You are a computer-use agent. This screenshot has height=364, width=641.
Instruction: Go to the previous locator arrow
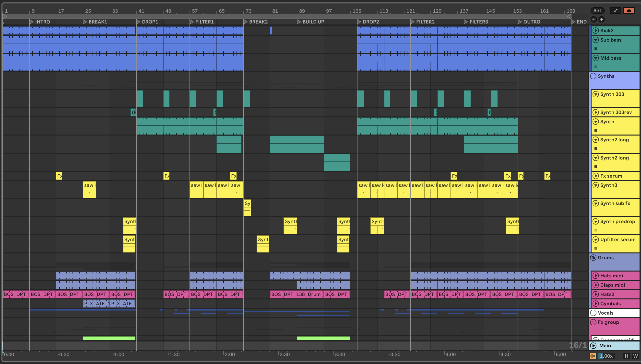(594, 19)
